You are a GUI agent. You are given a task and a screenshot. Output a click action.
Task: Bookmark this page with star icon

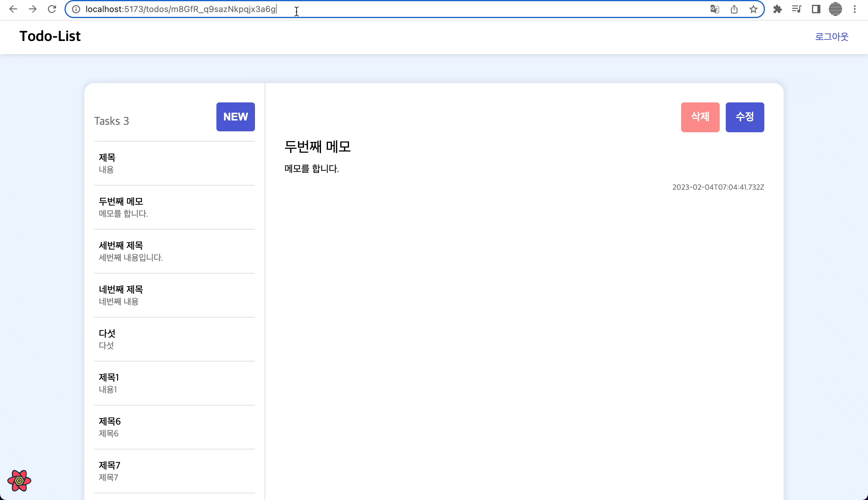753,9
